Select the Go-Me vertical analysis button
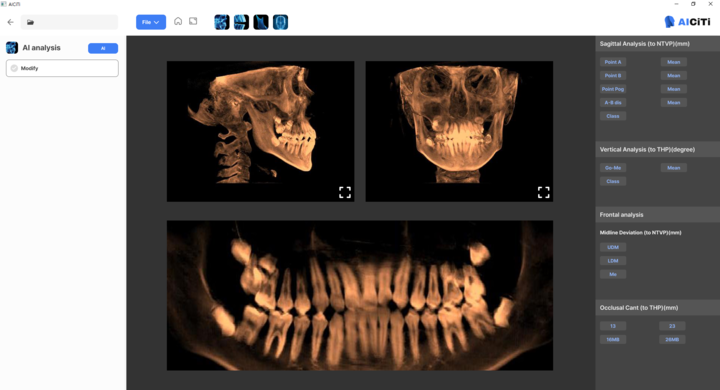720x390 pixels. coord(613,168)
